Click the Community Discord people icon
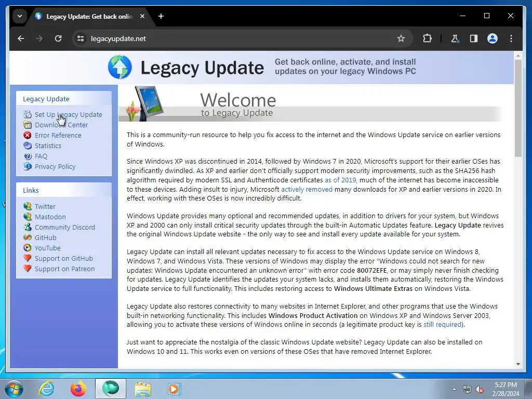The image size is (532, 399). [28, 228]
